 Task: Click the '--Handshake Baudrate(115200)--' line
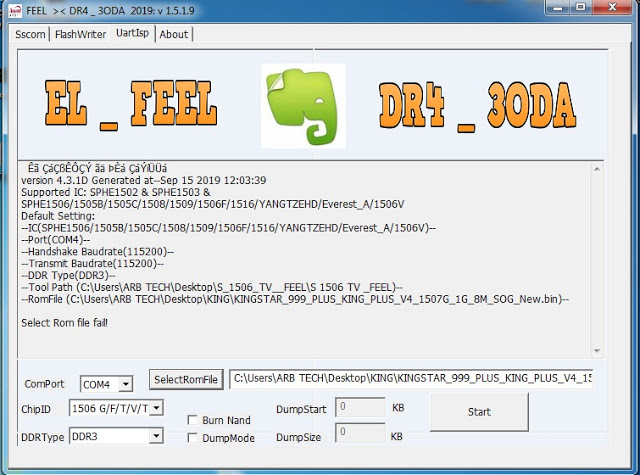click(x=98, y=251)
